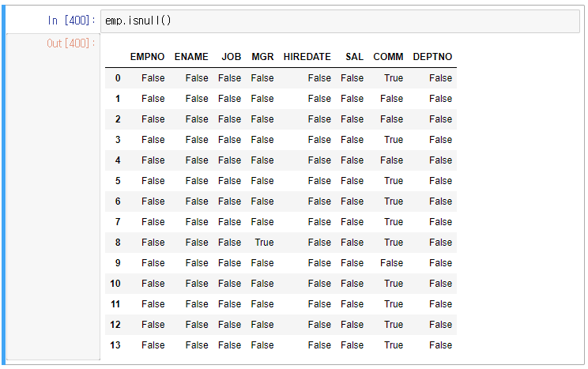Click the DEPTNO False value in row 6
Image resolution: width=588 pixels, height=369 pixels.
click(441, 201)
